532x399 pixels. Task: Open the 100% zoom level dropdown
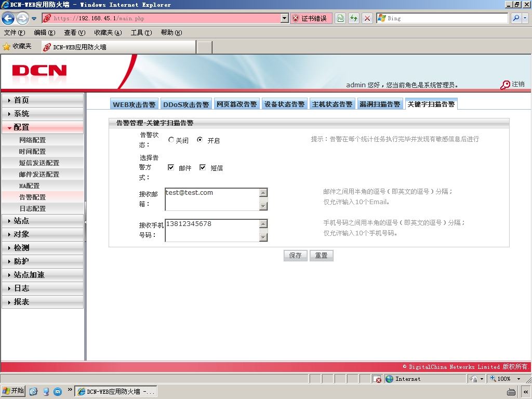[x=518, y=379]
